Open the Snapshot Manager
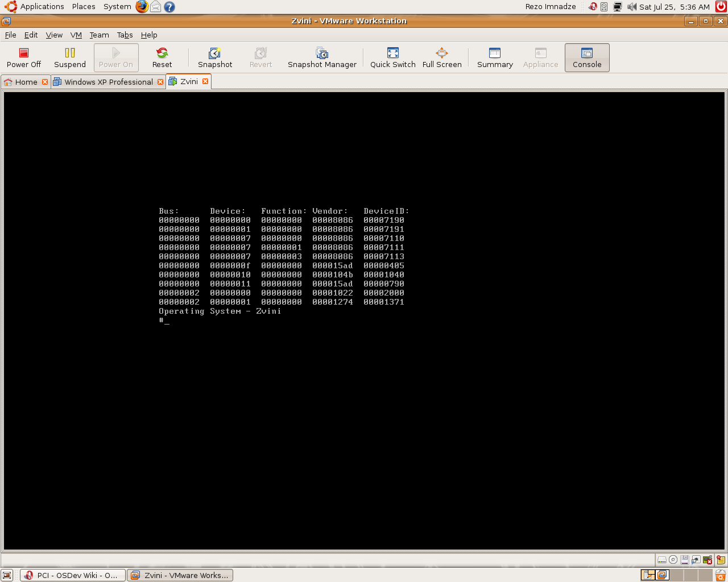 322,58
